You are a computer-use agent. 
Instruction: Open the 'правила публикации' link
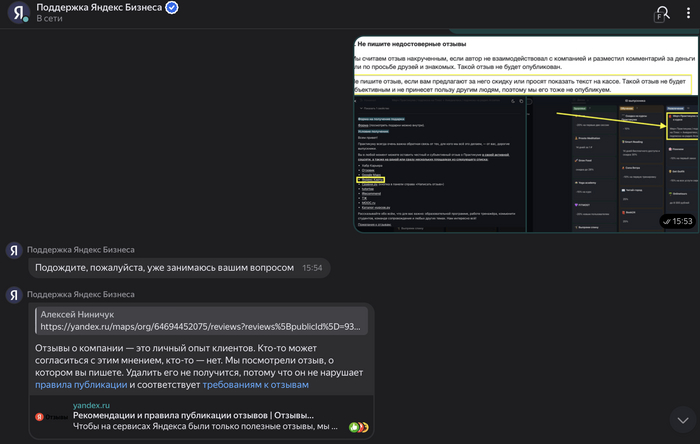pyautogui.click(x=81, y=385)
